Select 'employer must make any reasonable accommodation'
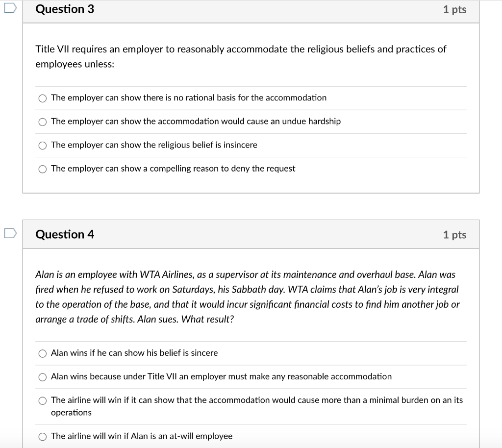The width and height of the screenshot is (502, 448). click(x=43, y=377)
